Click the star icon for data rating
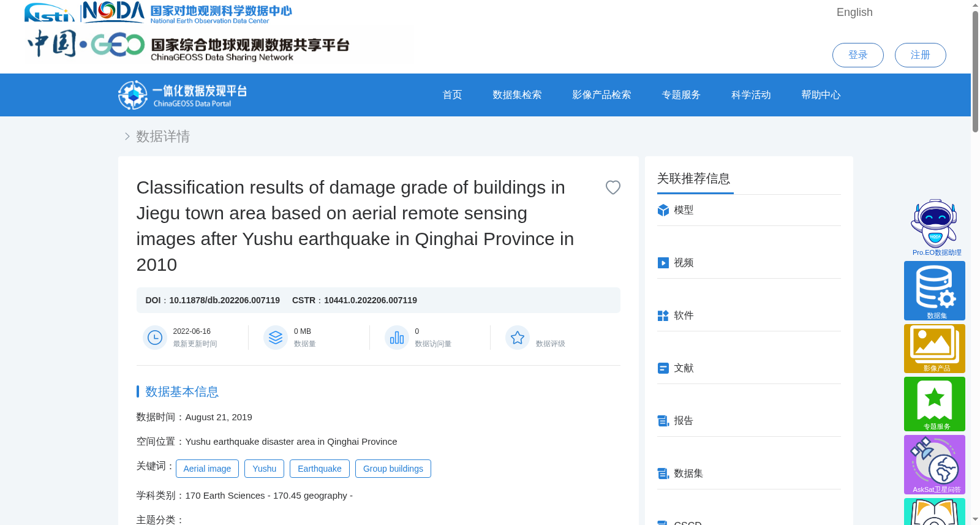This screenshot has width=980, height=525. coord(518,338)
